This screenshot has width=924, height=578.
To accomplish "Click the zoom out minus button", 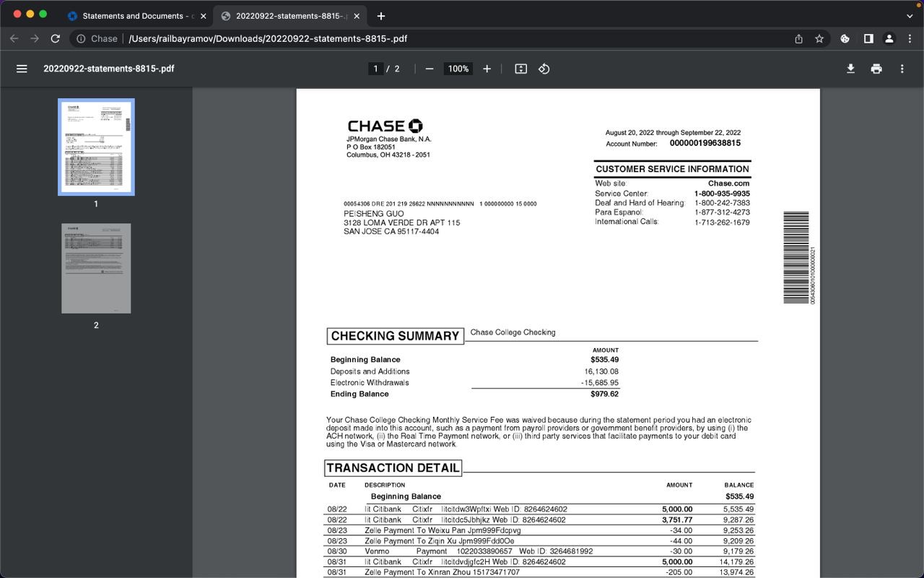I will tap(430, 69).
